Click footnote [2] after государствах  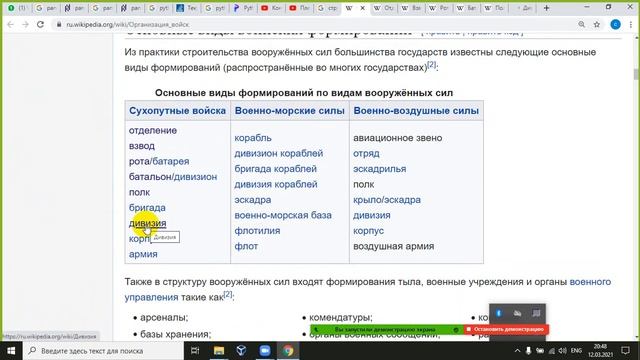pyautogui.click(x=431, y=64)
